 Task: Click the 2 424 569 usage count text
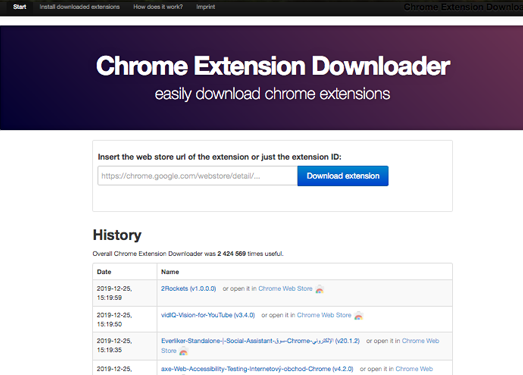pyautogui.click(x=231, y=254)
